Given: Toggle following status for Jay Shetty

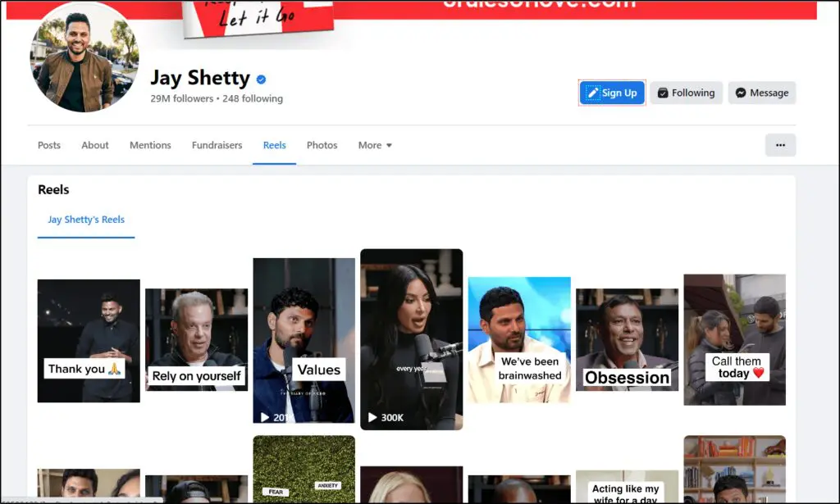Looking at the screenshot, I should [686, 93].
